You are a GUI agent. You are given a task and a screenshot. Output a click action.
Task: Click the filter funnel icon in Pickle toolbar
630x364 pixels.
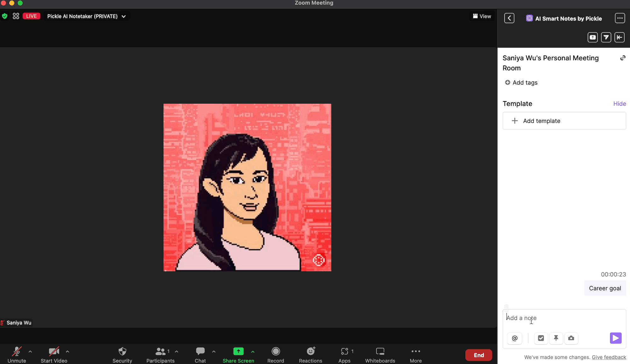point(606,37)
